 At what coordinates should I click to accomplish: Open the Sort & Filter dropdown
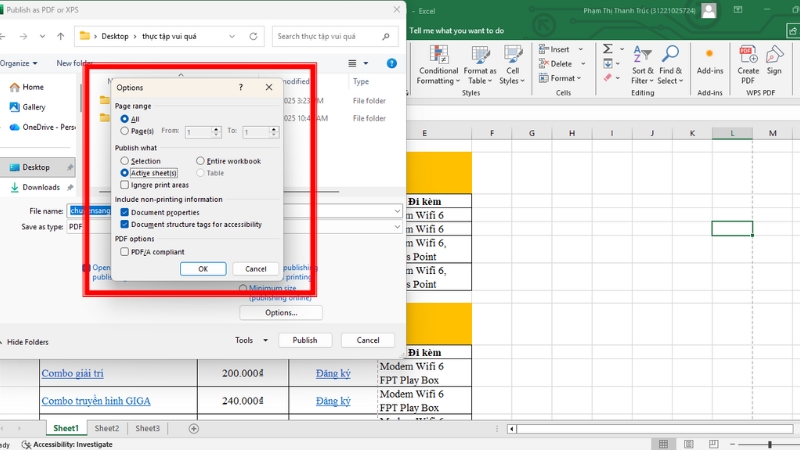[643, 76]
